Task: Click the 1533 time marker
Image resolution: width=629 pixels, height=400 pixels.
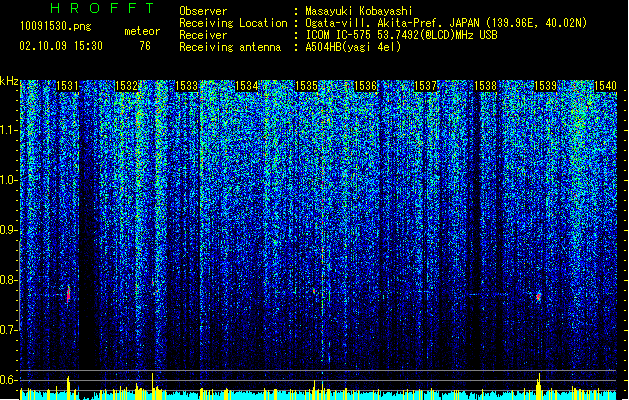Action: click(187, 86)
